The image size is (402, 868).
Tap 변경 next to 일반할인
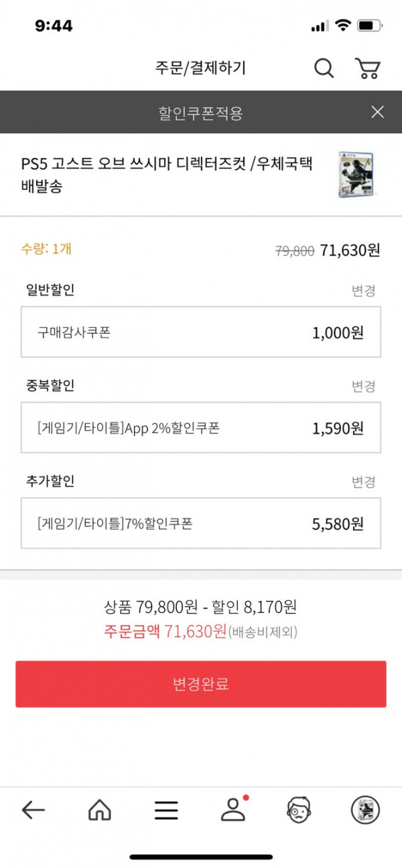click(363, 290)
